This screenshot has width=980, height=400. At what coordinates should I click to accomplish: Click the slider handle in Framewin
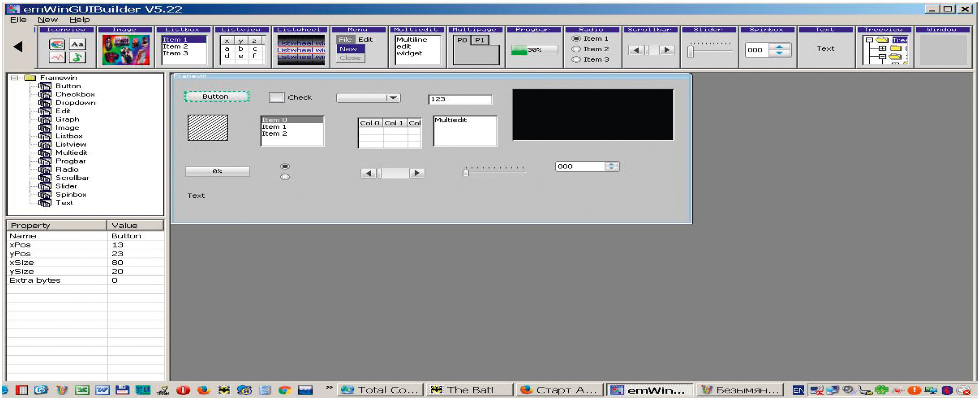(x=466, y=173)
